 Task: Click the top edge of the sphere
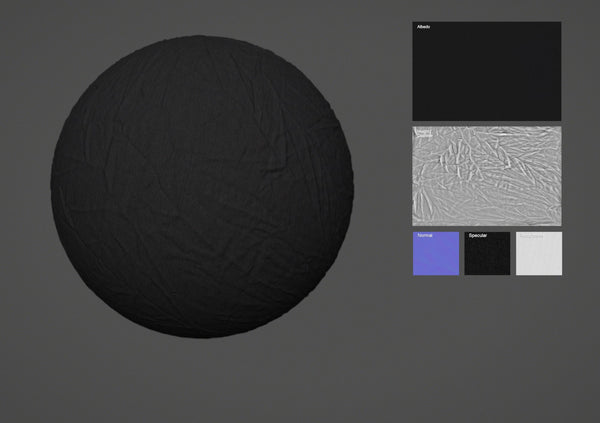tap(202, 38)
